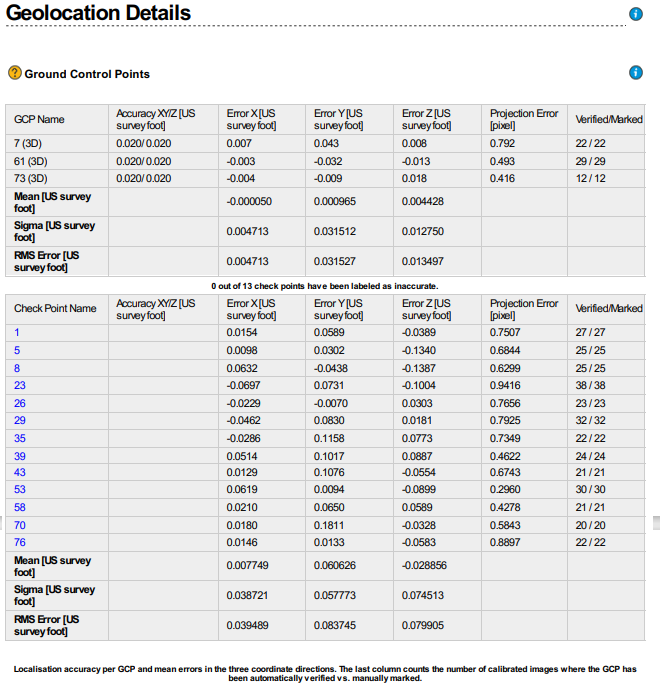The image size is (660, 687).
Task: Click the Geolocation Details title
Action: tap(98, 14)
